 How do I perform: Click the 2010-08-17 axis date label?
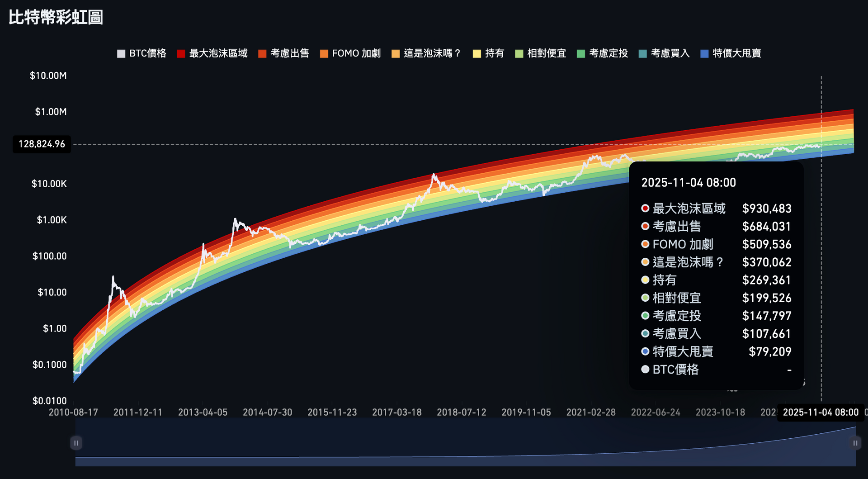[74, 412]
